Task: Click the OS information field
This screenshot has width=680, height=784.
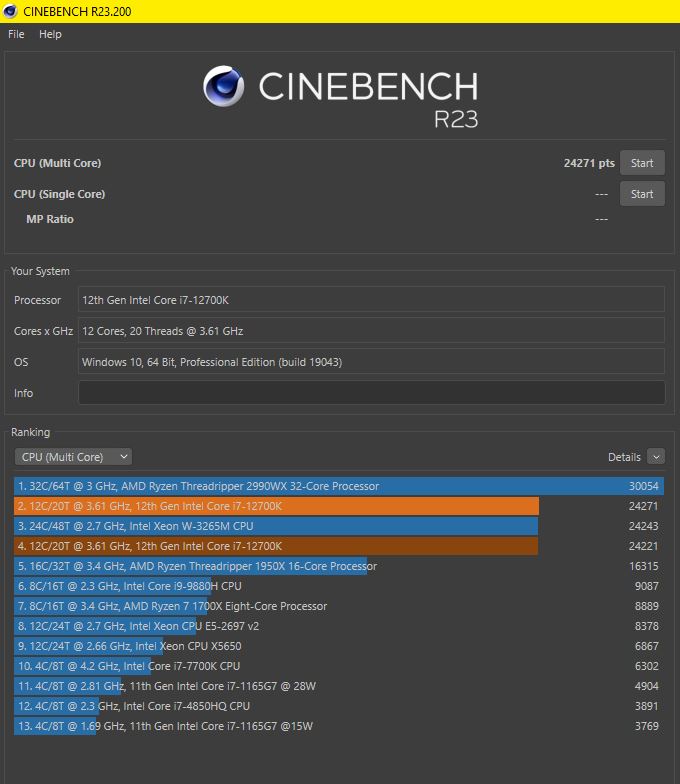Action: [372, 362]
